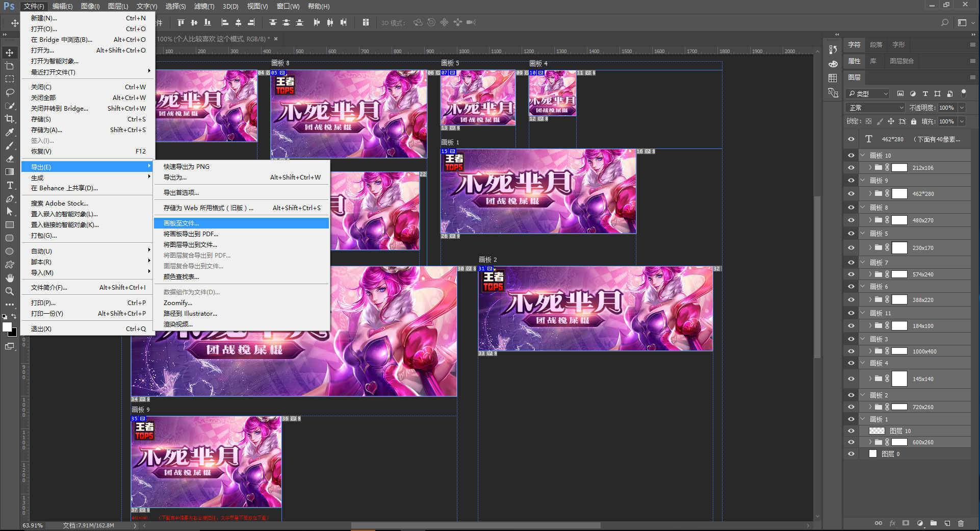Toggle visibility of 画板 6

point(851,287)
